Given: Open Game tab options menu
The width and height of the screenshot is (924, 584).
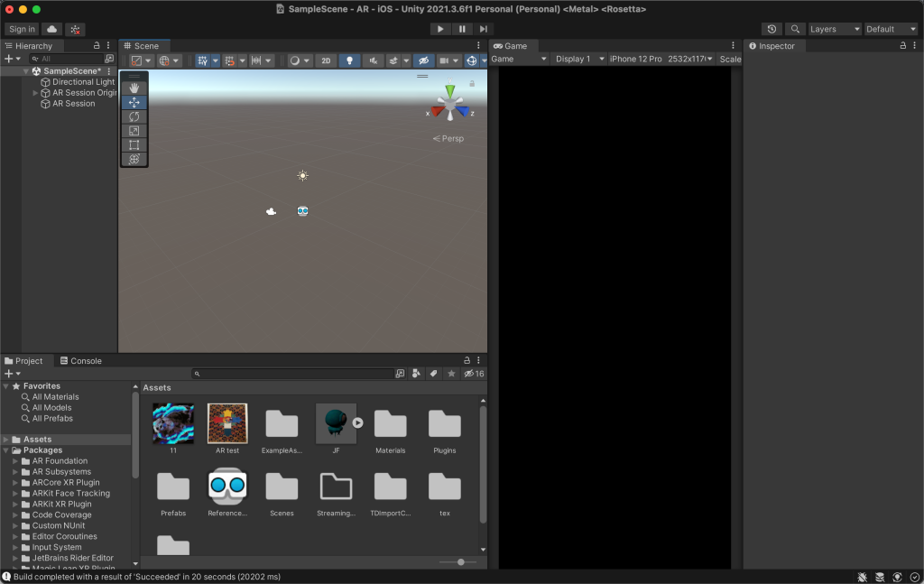Looking at the screenshot, I should point(733,45).
